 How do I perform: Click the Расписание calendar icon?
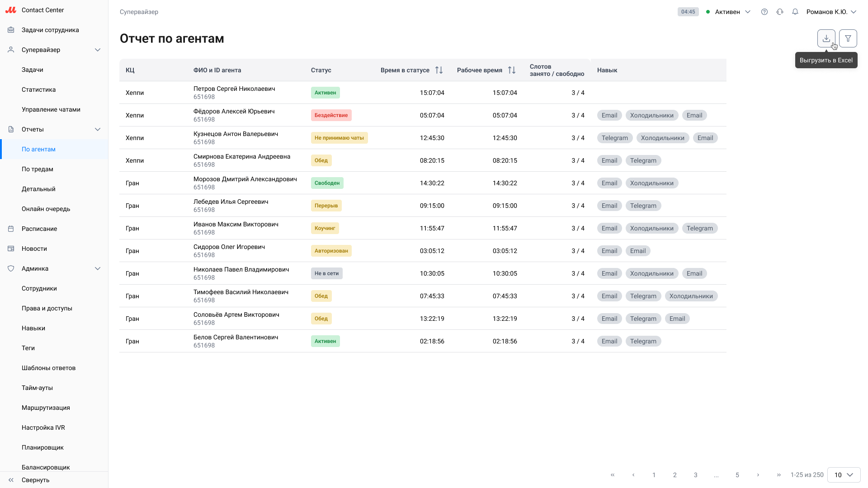11,229
